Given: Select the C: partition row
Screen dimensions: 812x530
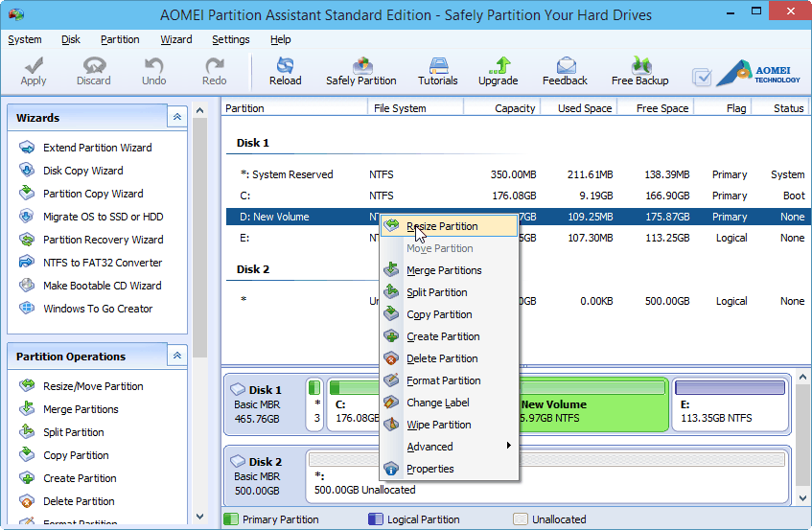Looking at the screenshot, I should (x=519, y=196).
